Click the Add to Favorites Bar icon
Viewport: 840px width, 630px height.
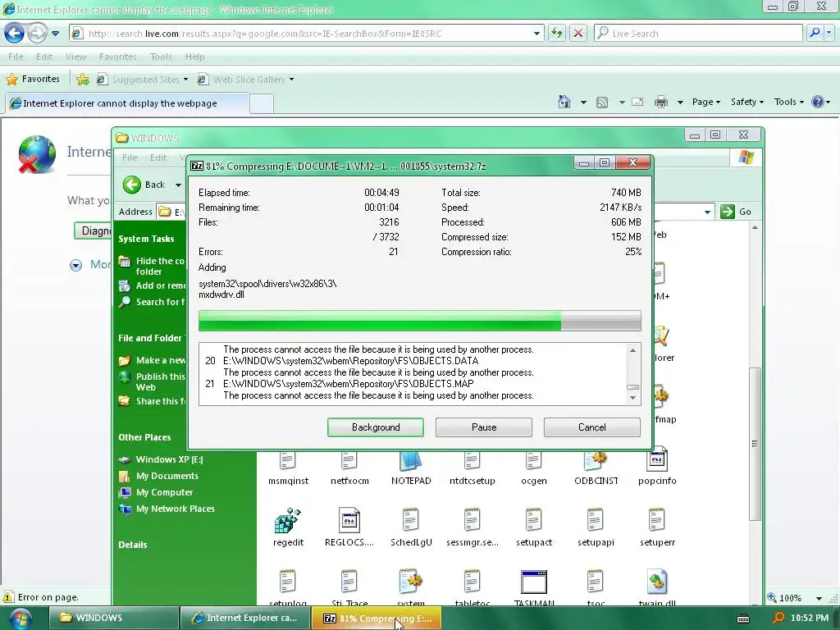point(83,80)
